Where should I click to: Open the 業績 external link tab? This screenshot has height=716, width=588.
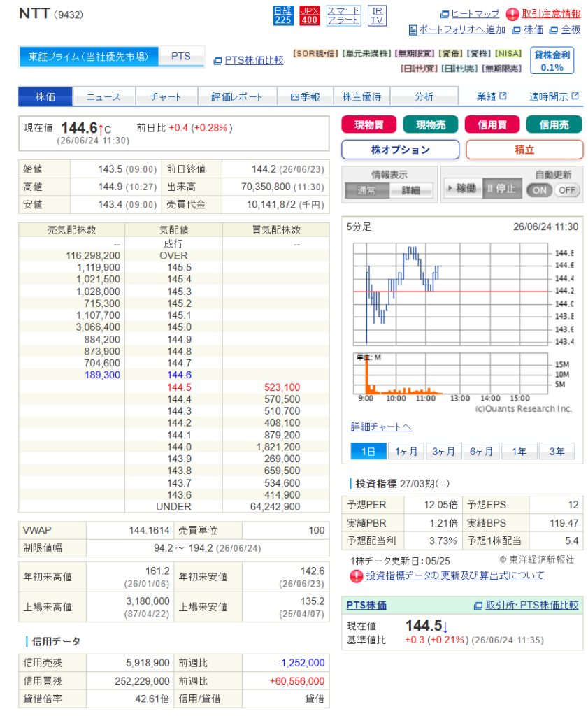pos(492,96)
